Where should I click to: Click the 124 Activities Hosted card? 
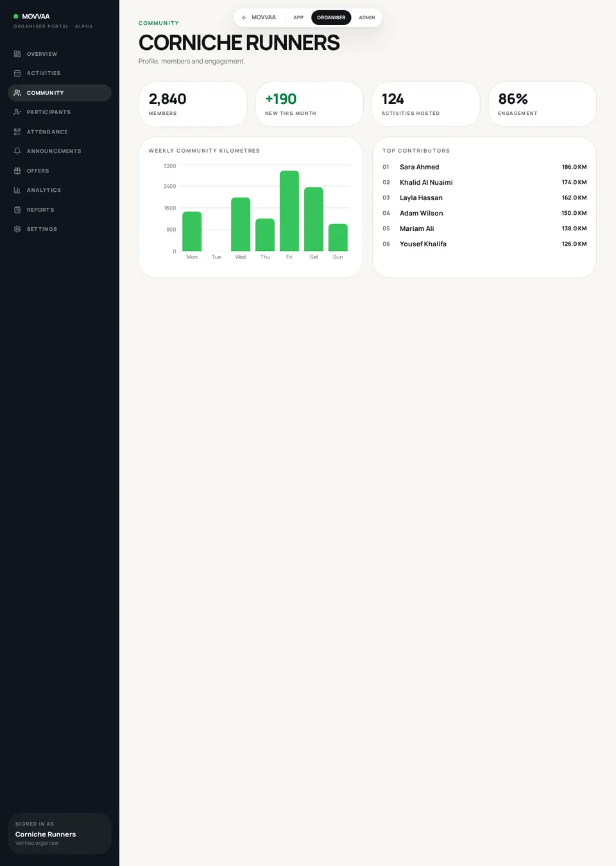click(425, 104)
